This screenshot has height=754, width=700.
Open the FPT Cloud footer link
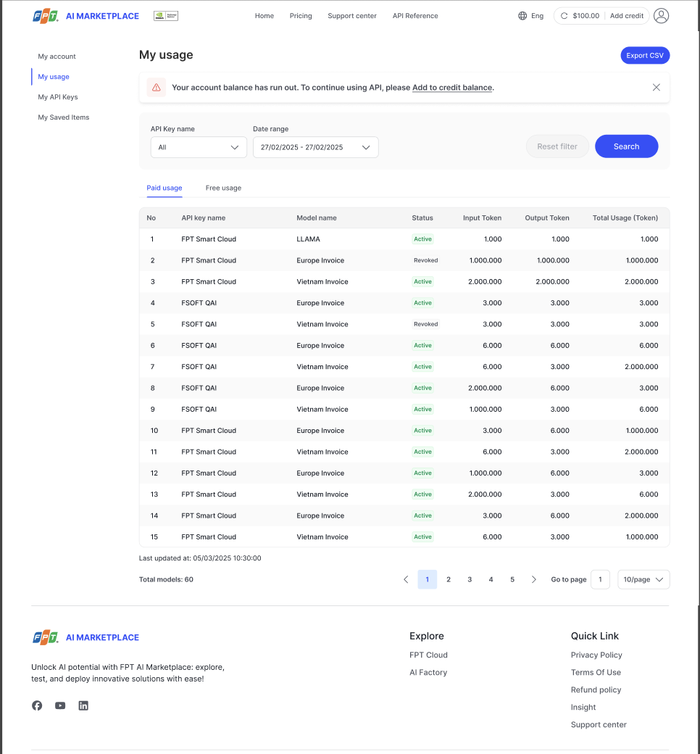click(x=428, y=655)
